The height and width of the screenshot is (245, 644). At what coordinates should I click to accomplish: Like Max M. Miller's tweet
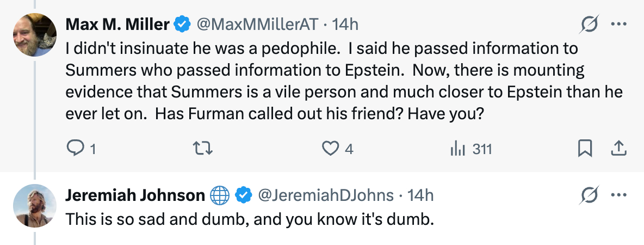point(330,148)
